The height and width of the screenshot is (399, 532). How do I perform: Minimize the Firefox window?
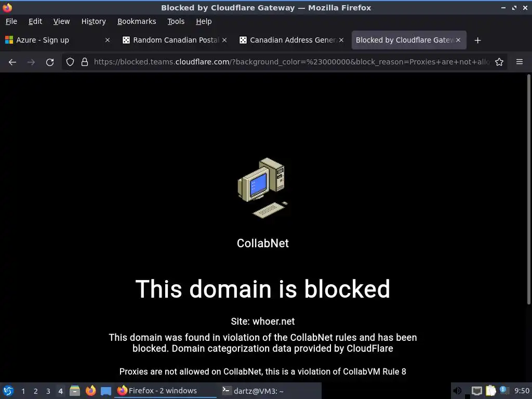tap(503, 7)
